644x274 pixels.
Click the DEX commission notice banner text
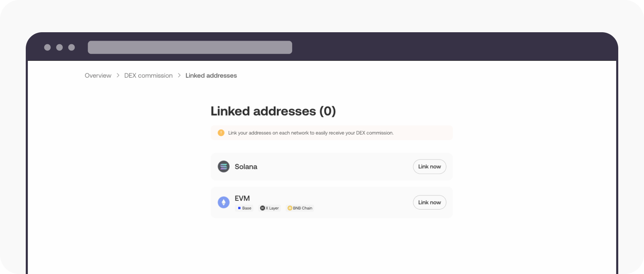(310, 133)
